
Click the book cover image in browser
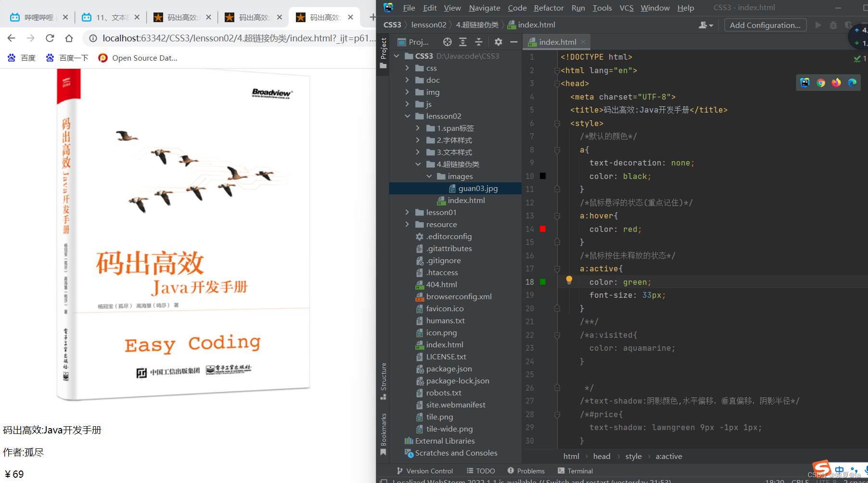point(183,235)
